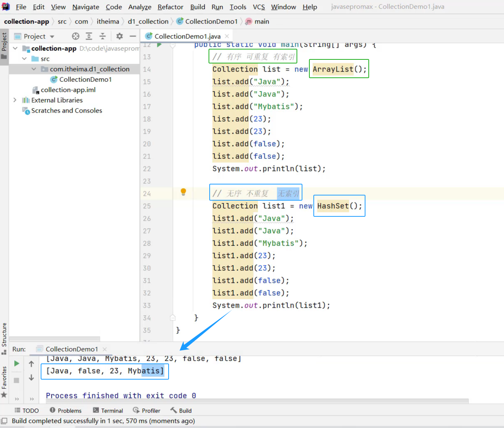Open the Terminal tool window
Image resolution: width=504 pixels, height=428 pixels.
click(108, 410)
